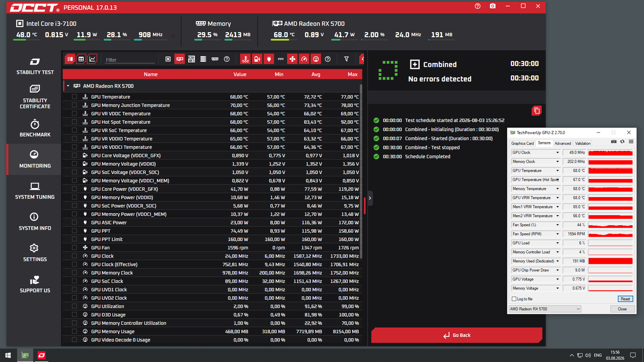The image size is (644, 362).
Task: Open the GPU-Z hamburger menu
Action: coord(631,142)
